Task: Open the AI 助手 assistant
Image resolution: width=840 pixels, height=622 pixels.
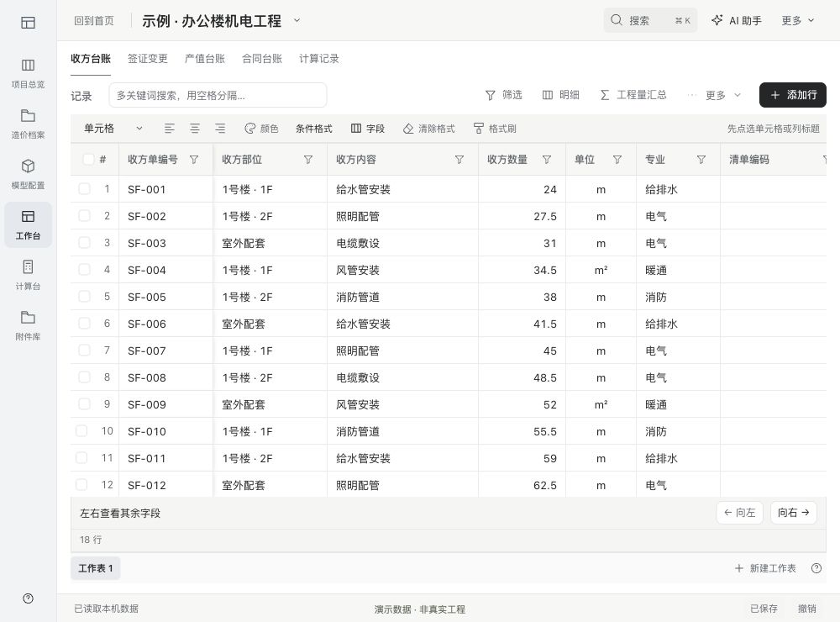Action: point(737,20)
